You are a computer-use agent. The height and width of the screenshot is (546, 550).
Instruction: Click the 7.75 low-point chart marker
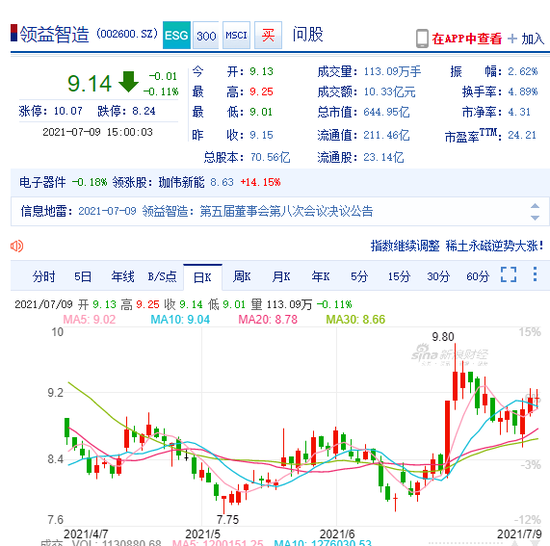(x=228, y=519)
